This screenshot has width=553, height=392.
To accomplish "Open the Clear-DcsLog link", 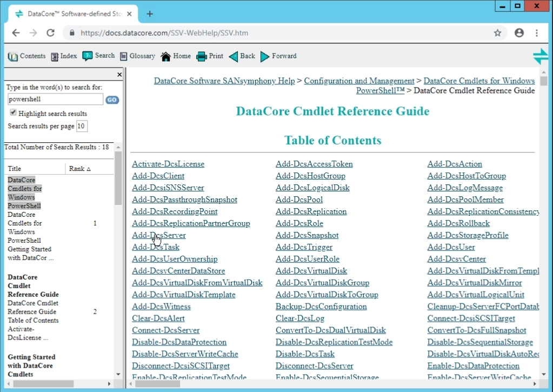I will (x=300, y=318).
